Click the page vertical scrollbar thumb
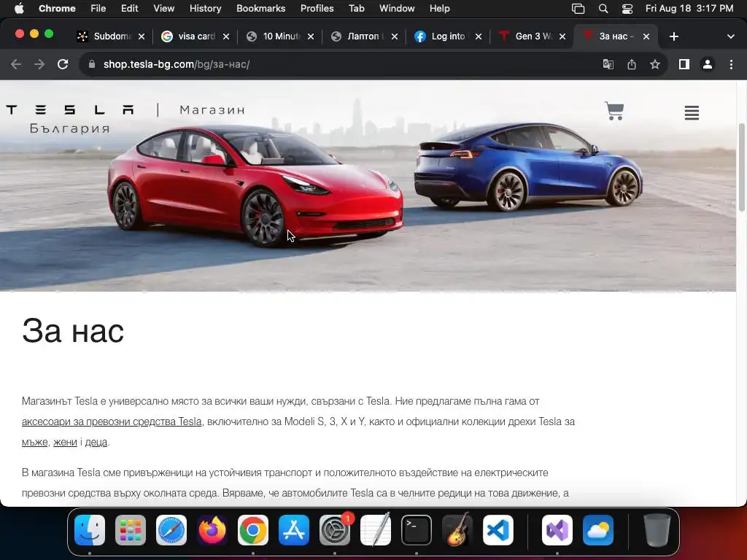The image size is (747, 560). coord(741,167)
